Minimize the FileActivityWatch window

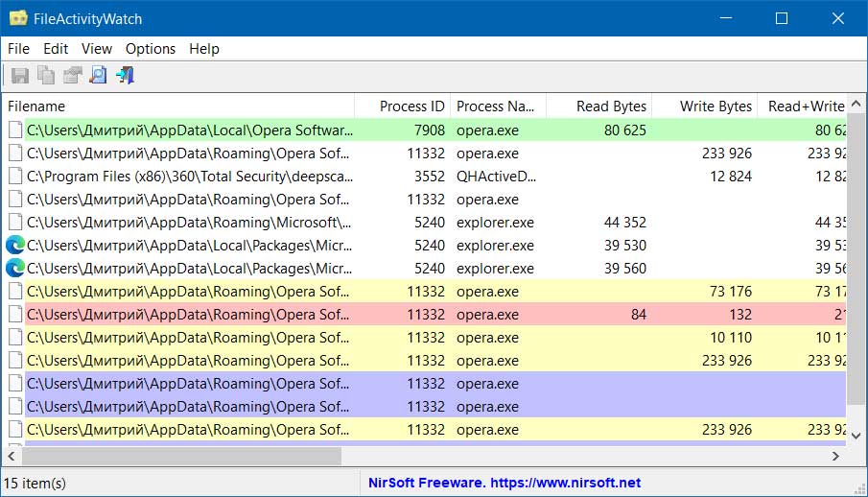(x=726, y=18)
